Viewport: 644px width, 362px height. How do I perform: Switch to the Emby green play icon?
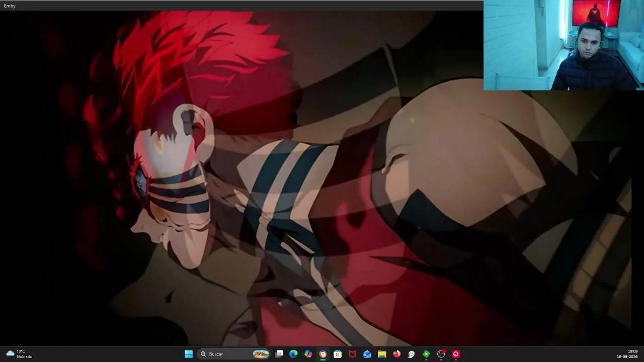(426, 354)
